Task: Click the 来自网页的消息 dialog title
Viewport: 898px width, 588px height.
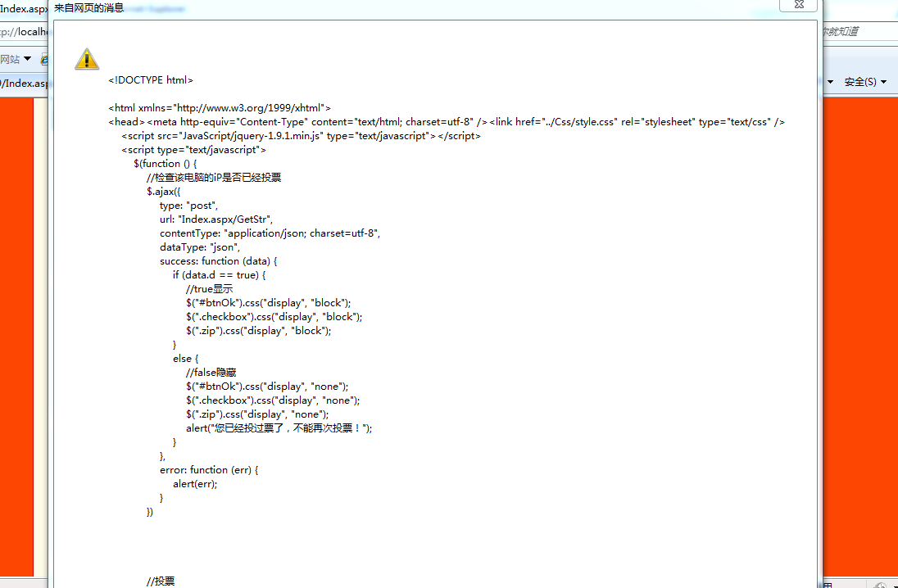Action: pos(88,8)
